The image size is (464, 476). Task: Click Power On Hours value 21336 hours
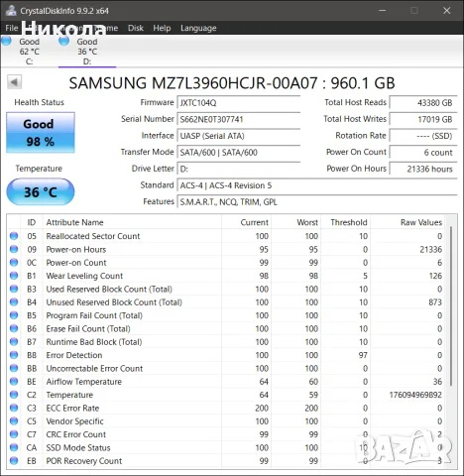(x=423, y=169)
